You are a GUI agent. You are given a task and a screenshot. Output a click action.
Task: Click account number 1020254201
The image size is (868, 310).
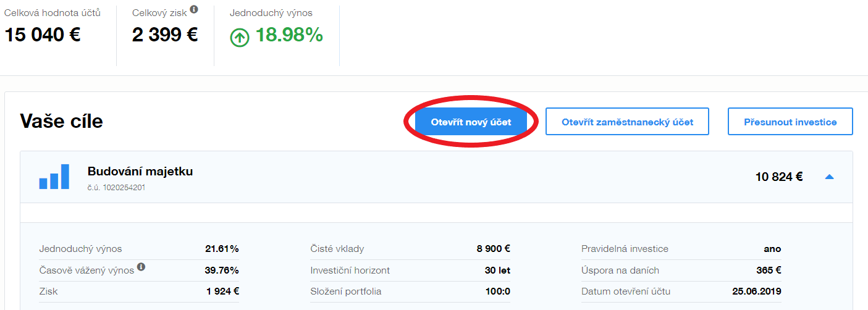tap(116, 187)
